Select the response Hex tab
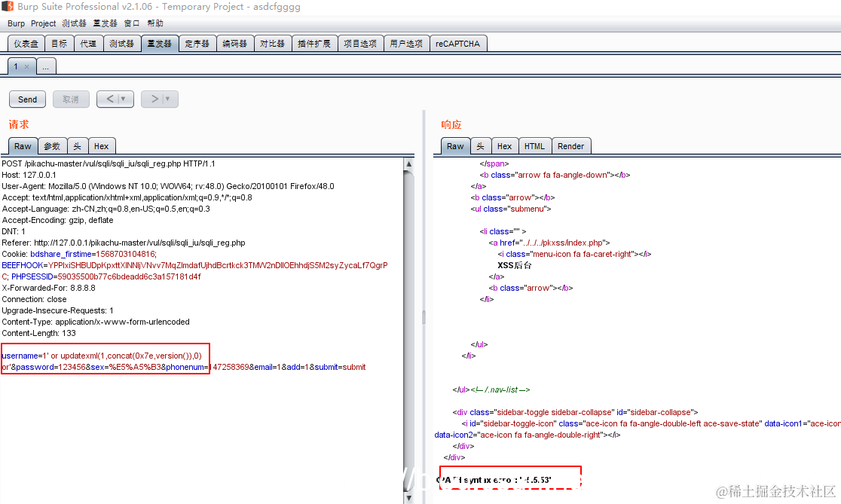 coord(504,146)
